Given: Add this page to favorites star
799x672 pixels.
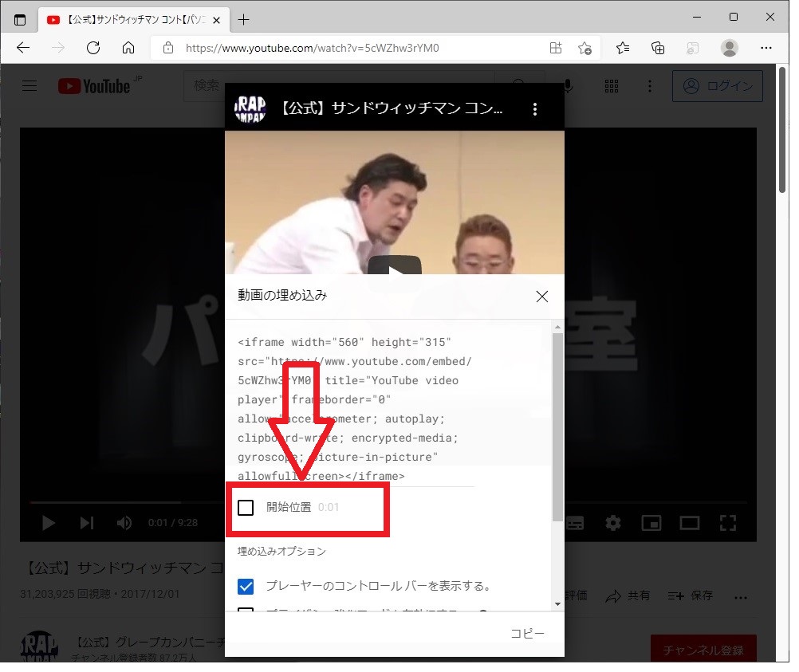Looking at the screenshot, I should click(584, 49).
